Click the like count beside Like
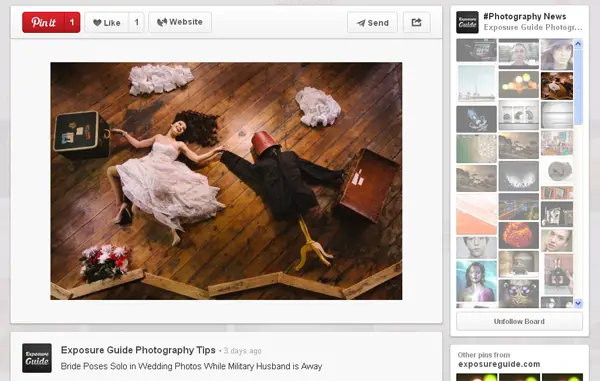600x381 pixels. click(137, 23)
